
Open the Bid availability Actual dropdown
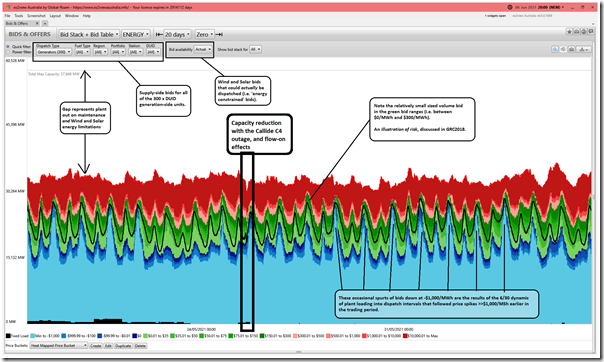[x=203, y=49]
